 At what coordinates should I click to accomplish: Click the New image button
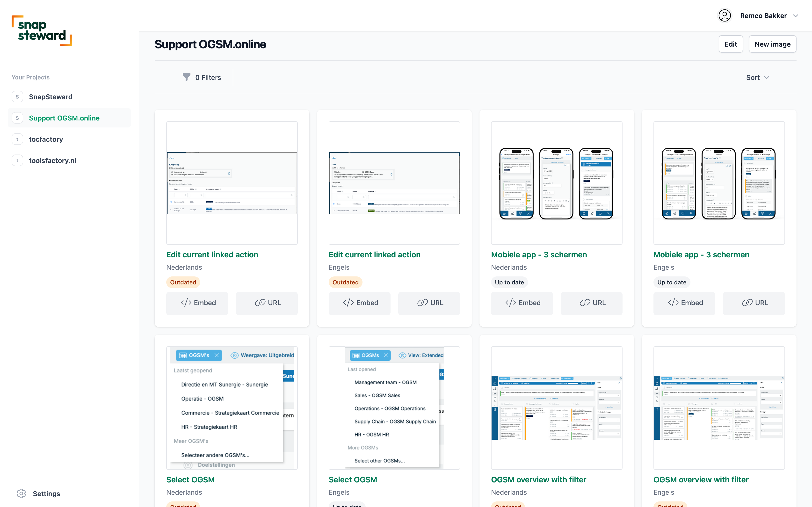point(772,44)
